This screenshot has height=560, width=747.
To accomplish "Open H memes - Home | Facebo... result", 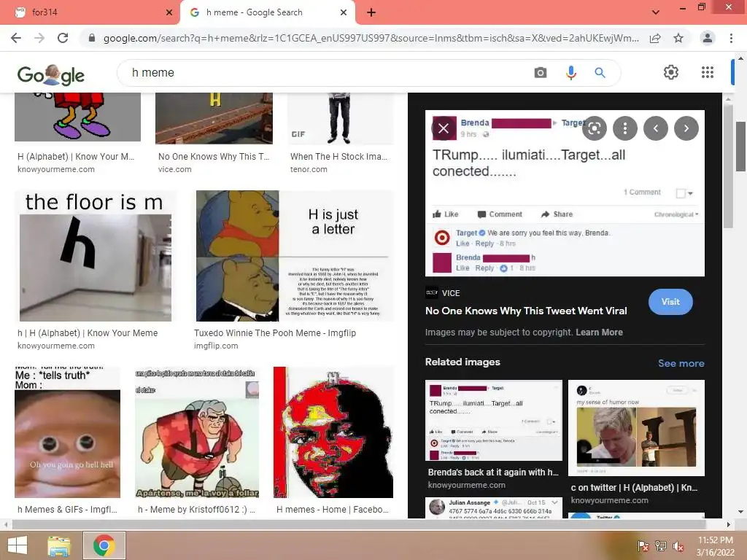I will pyautogui.click(x=333, y=510).
